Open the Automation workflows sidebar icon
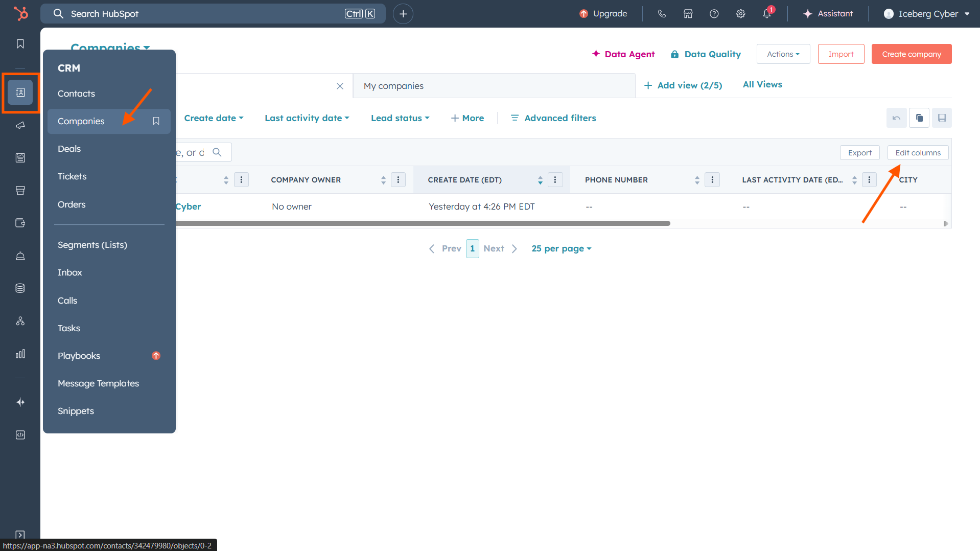 click(x=20, y=321)
